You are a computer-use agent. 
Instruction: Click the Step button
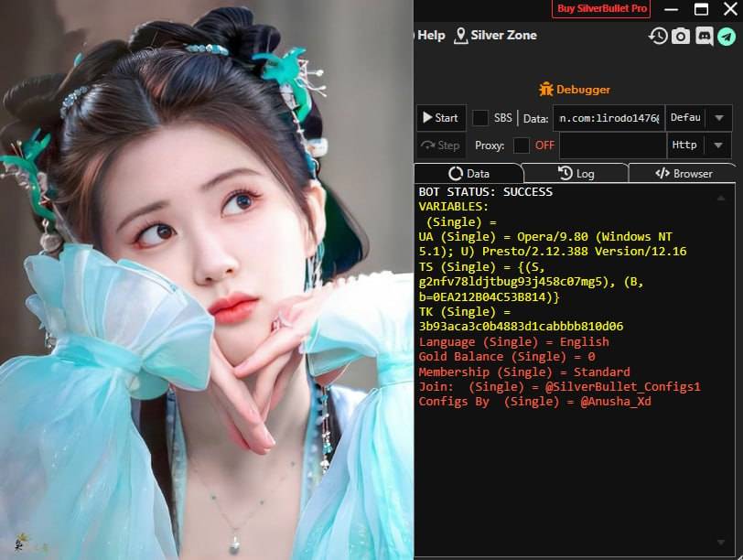click(441, 145)
